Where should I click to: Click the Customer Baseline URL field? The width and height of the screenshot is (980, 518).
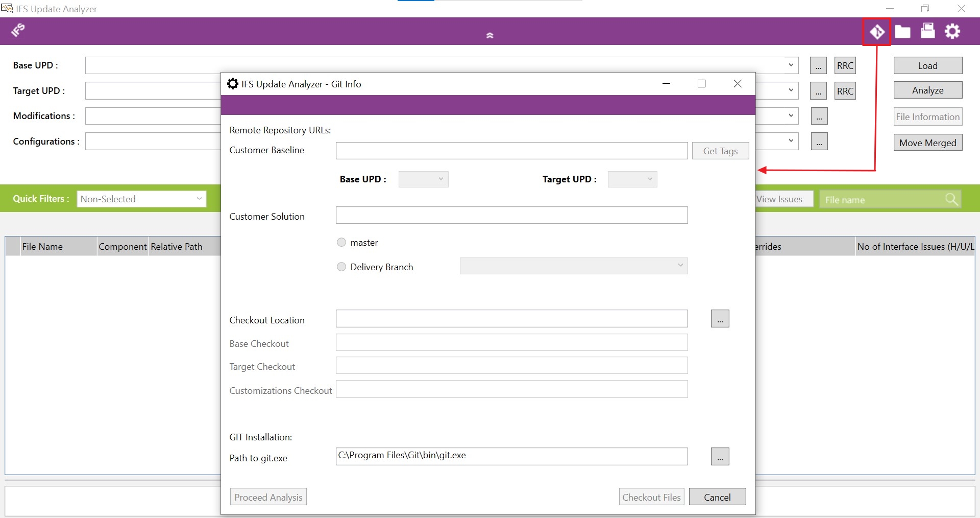click(x=511, y=151)
